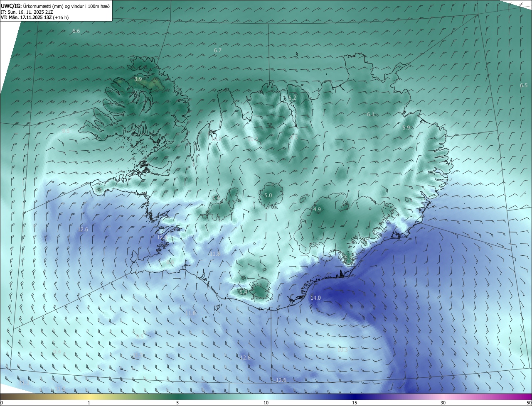Click the 6.7 value label over northern sea
Viewport: 532px width, 406px height.
pos(218,50)
